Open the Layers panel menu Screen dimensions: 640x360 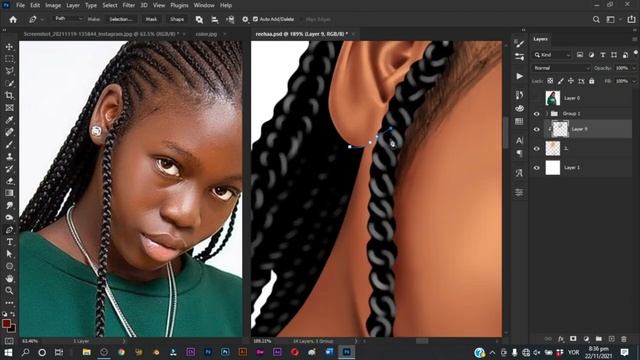(634, 39)
